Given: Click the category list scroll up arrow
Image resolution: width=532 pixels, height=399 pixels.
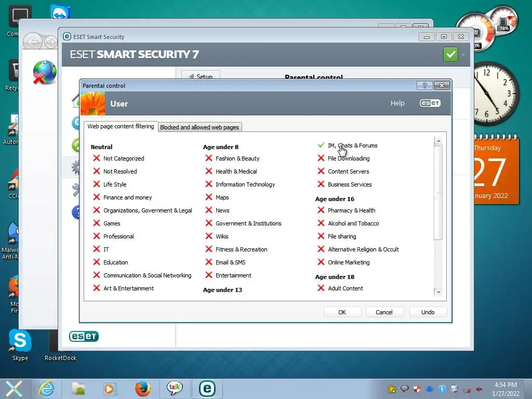Looking at the screenshot, I should pos(438,141).
